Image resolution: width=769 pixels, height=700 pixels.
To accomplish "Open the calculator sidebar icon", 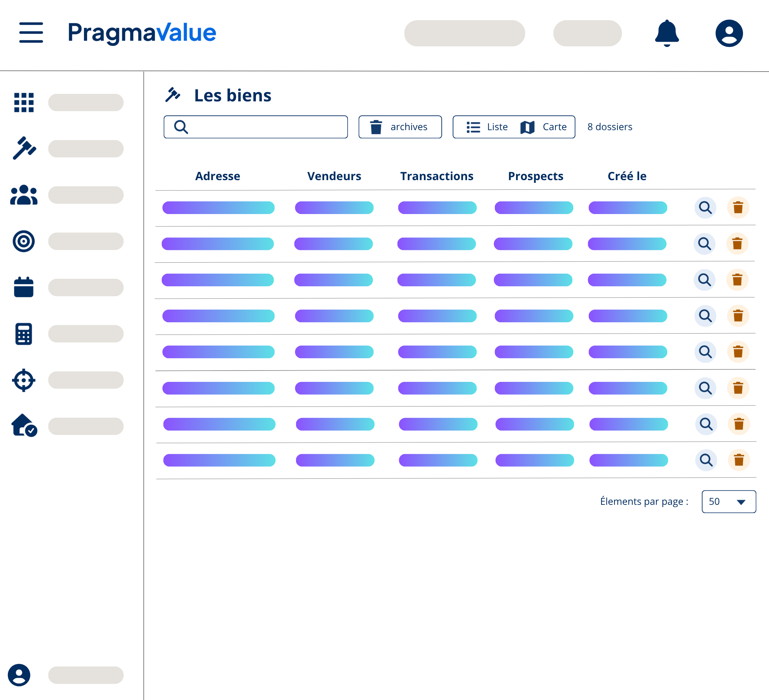I will (x=24, y=334).
